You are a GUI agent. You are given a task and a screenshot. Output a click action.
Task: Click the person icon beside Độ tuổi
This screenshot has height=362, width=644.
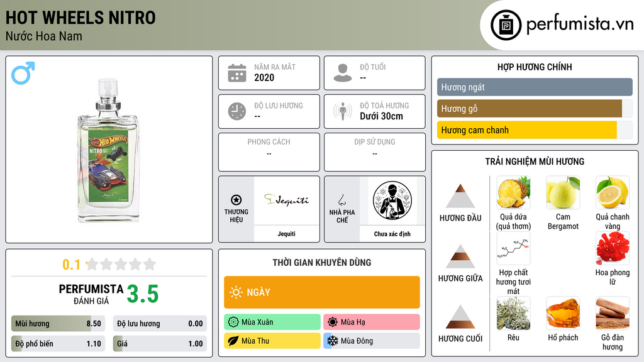(x=343, y=73)
